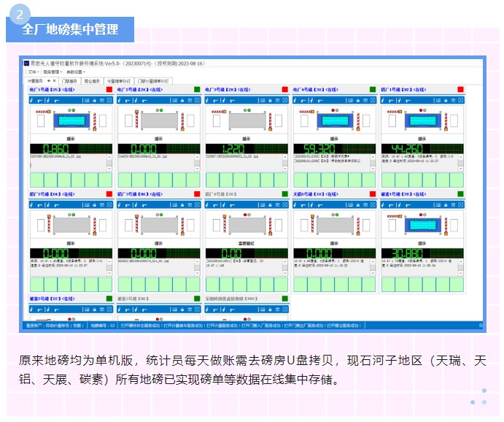
Task: Click the first green cell under 电厂1号磅 log
Action: 36,180
